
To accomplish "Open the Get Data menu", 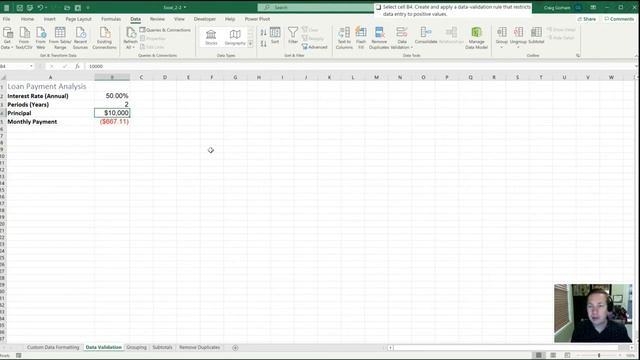I will pos(7,38).
